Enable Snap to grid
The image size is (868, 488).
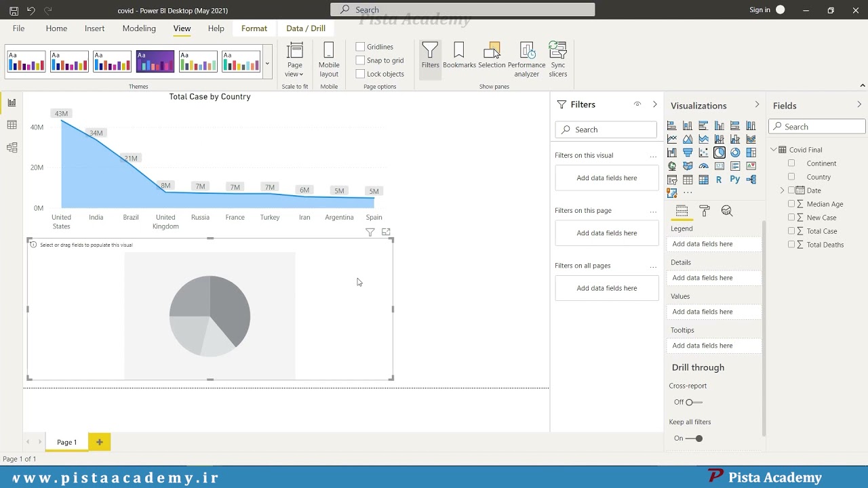(360, 60)
